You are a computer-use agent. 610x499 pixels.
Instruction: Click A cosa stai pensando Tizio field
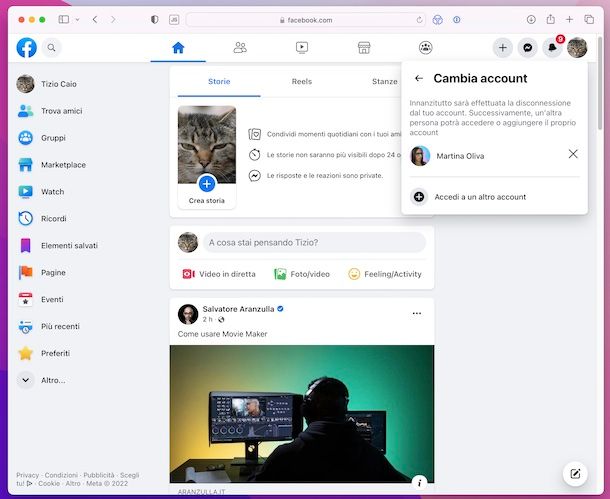click(x=314, y=243)
